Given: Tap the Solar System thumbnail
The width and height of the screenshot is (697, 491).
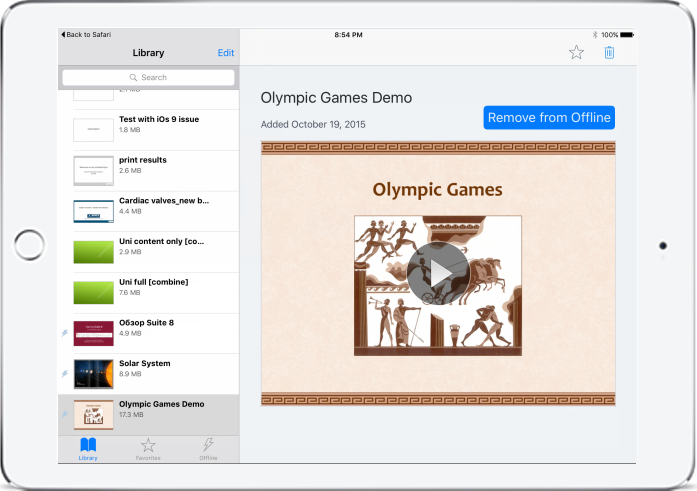Looking at the screenshot, I should coord(93,374).
